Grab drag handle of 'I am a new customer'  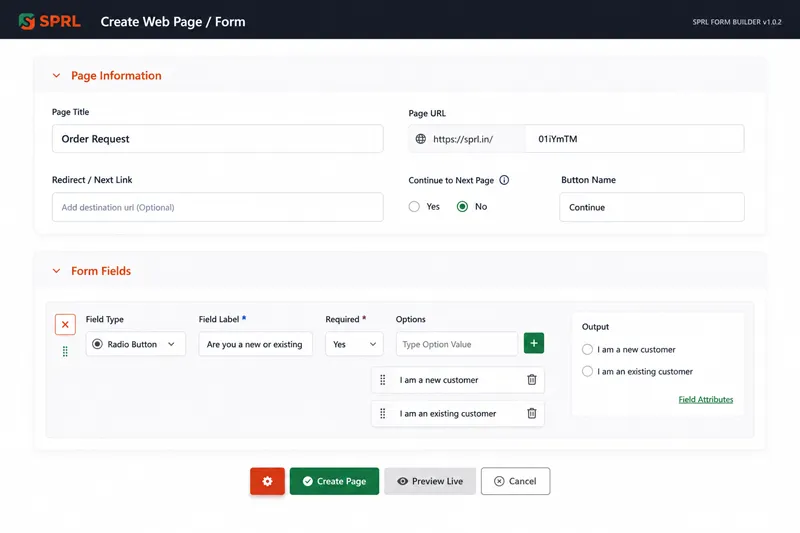click(x=383, y=380)
